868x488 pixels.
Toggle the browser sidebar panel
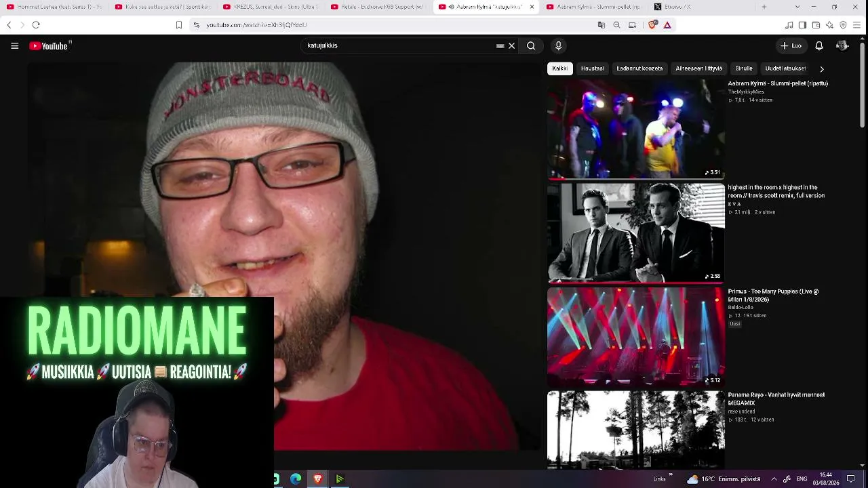802,25
